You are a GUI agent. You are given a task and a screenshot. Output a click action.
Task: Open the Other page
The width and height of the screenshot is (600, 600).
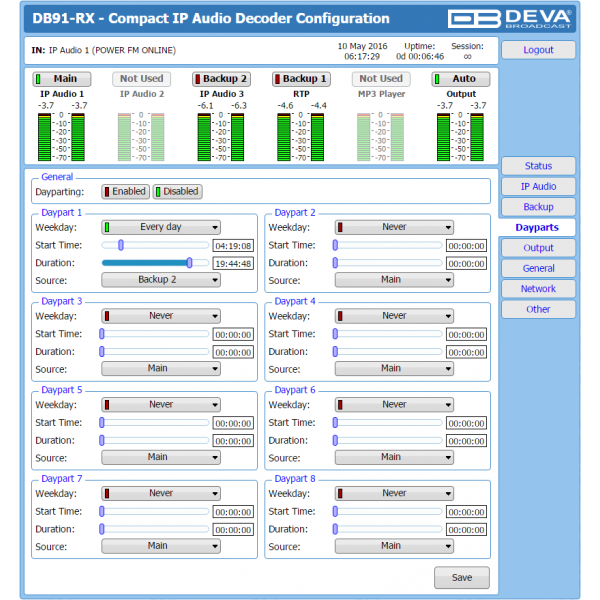pos(538,309)
